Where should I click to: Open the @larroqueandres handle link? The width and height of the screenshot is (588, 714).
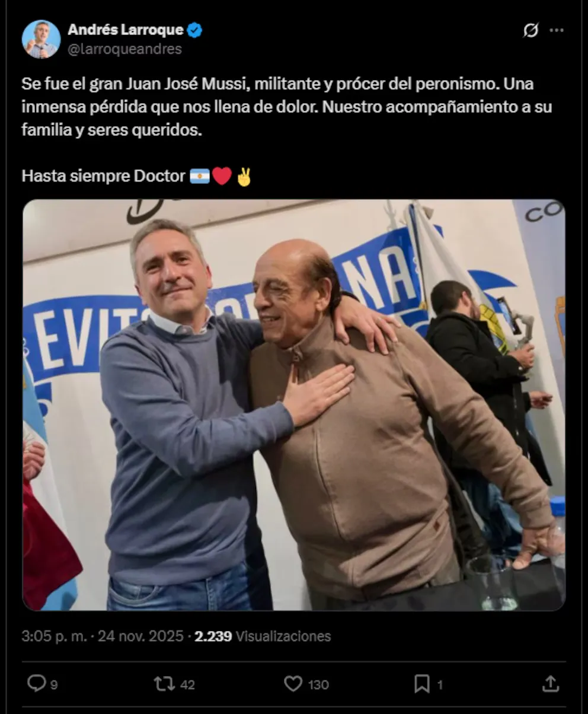click(124, 49)
